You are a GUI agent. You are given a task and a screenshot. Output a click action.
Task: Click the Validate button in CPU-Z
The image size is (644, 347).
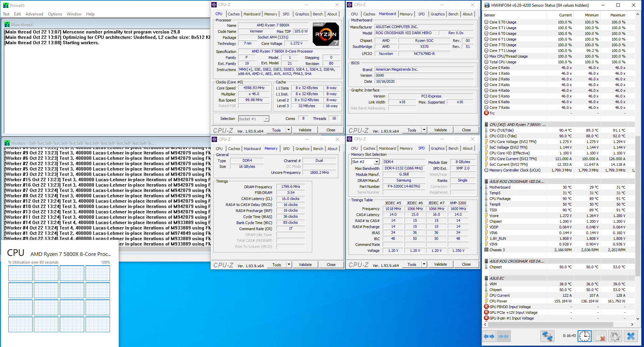pyautogui.click(x=305, y=130)
